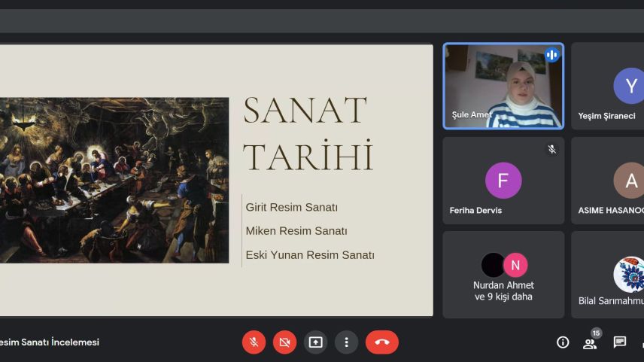
Task: Turn on the camera
Action: tap(284, 342)
